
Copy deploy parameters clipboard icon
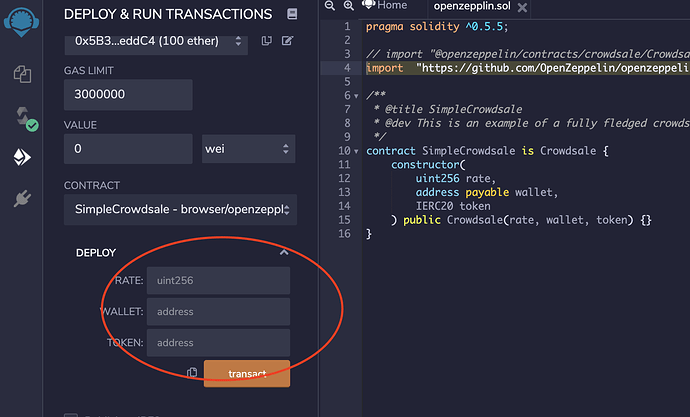click(192, 373)
